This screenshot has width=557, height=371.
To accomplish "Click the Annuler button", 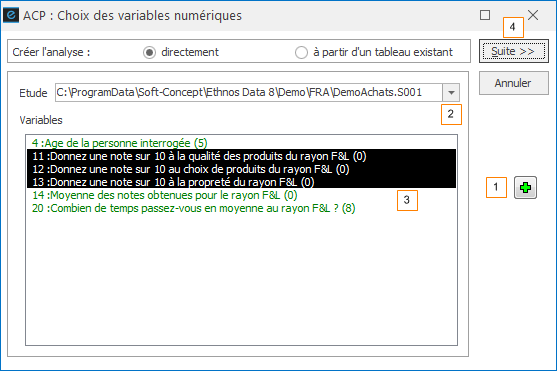I will click(x=514, y=83).
